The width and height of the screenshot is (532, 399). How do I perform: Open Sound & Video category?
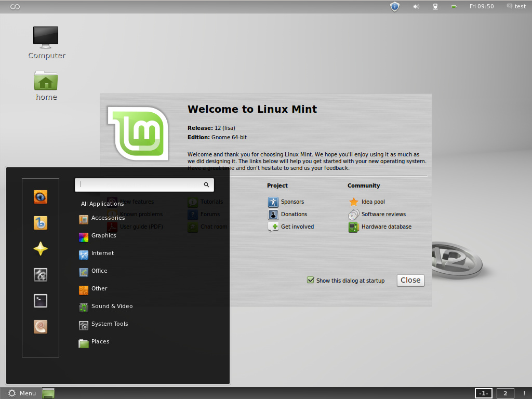pyautogui.click(x=105, y=307)
